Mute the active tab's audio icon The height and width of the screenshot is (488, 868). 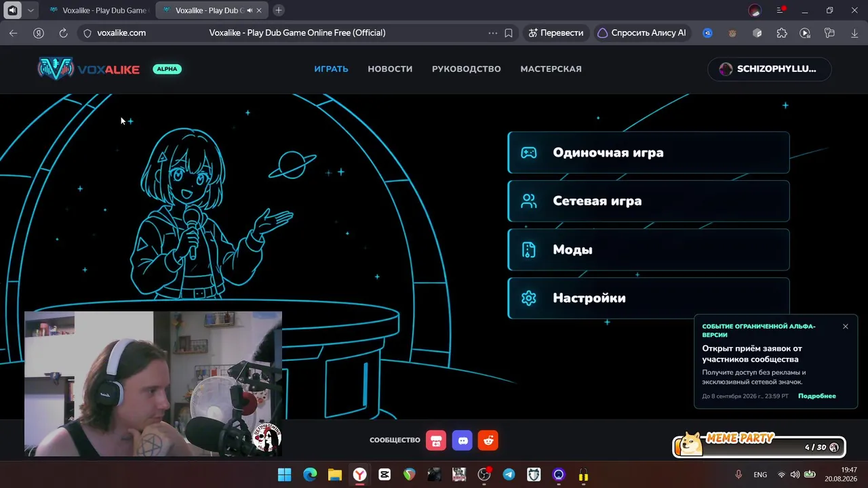coord(249,10)
